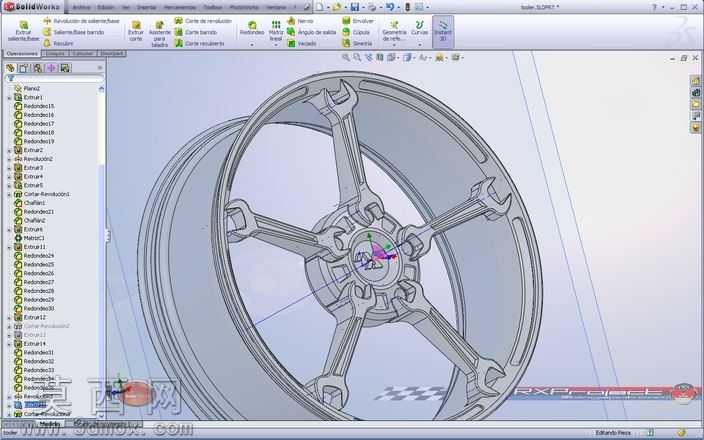
Task: Open Asistente para taladro tool
Action: click(160, 34)
